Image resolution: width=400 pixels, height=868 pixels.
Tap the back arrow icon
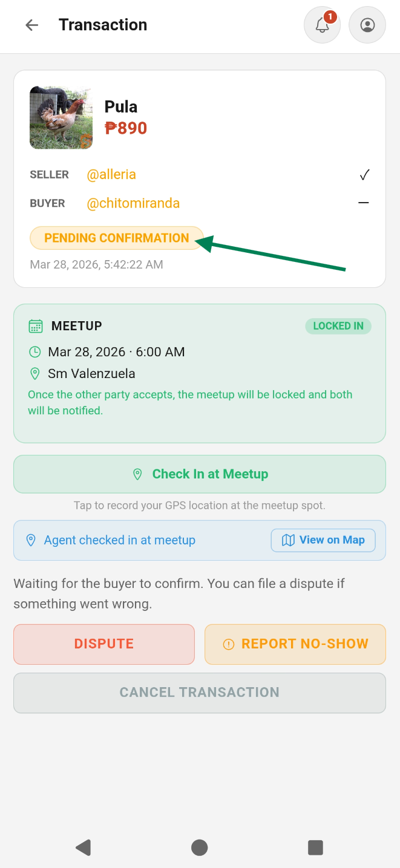click(x=31, y=25)
